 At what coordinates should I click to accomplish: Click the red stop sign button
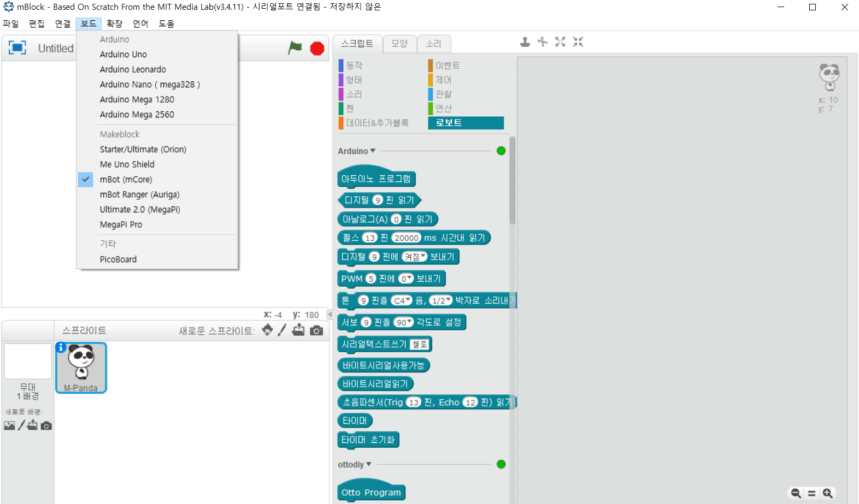317,49
